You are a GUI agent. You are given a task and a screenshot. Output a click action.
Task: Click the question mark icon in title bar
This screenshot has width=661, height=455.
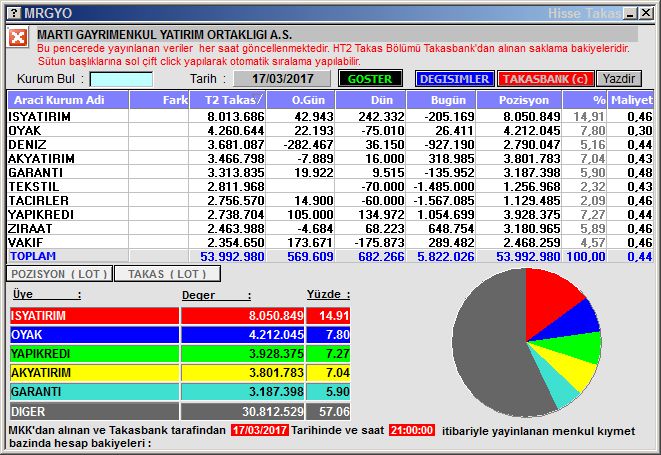tap(14, 13)
